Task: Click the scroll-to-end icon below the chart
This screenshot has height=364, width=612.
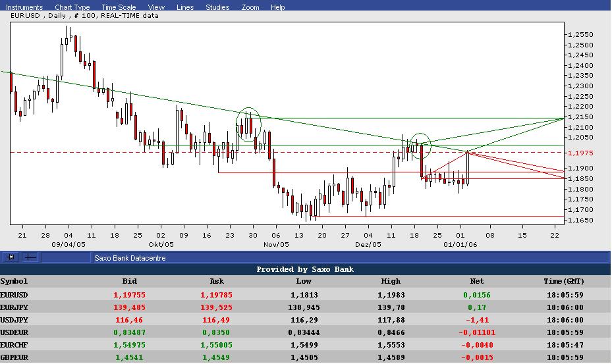Action: coord(11,257)
